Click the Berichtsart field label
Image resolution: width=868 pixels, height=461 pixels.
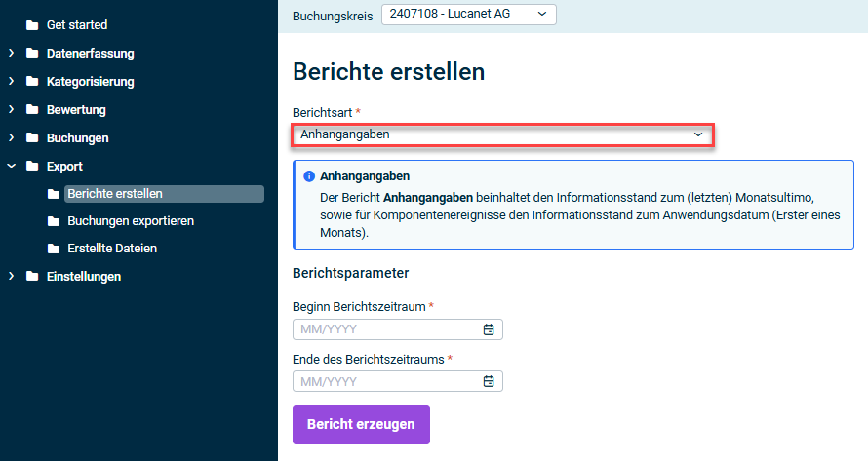coord(322,113)
